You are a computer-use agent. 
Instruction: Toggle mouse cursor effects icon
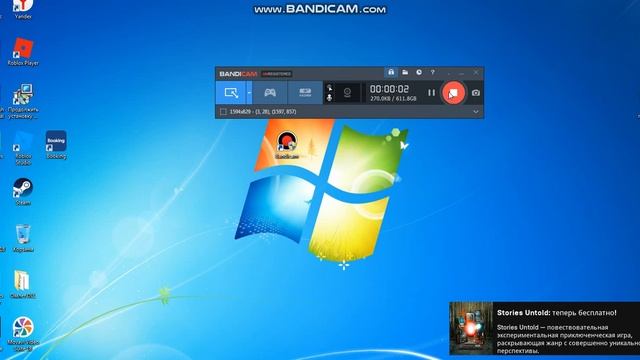(329, 88)
